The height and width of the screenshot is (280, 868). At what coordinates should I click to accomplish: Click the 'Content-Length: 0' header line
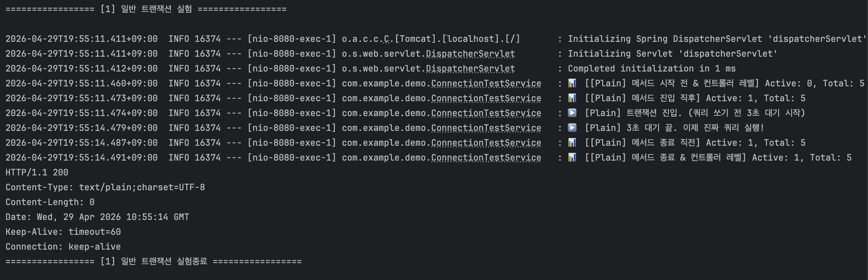(50, 202)
